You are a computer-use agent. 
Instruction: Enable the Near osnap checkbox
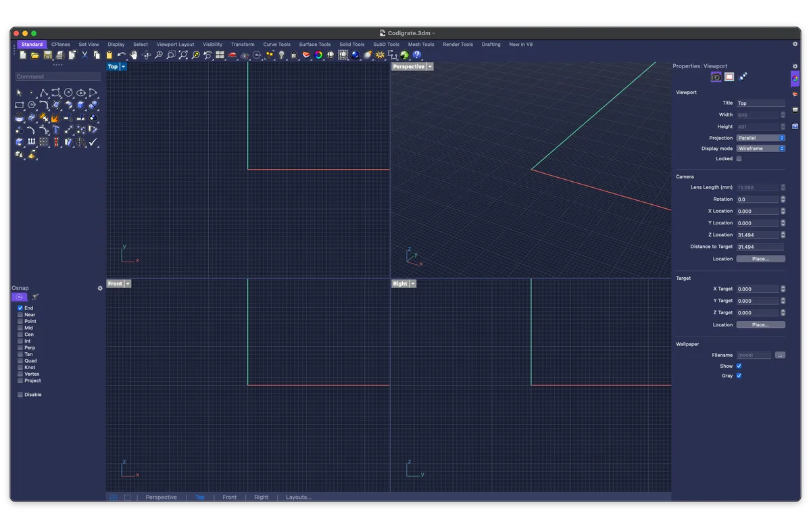[x=20, y=315]
